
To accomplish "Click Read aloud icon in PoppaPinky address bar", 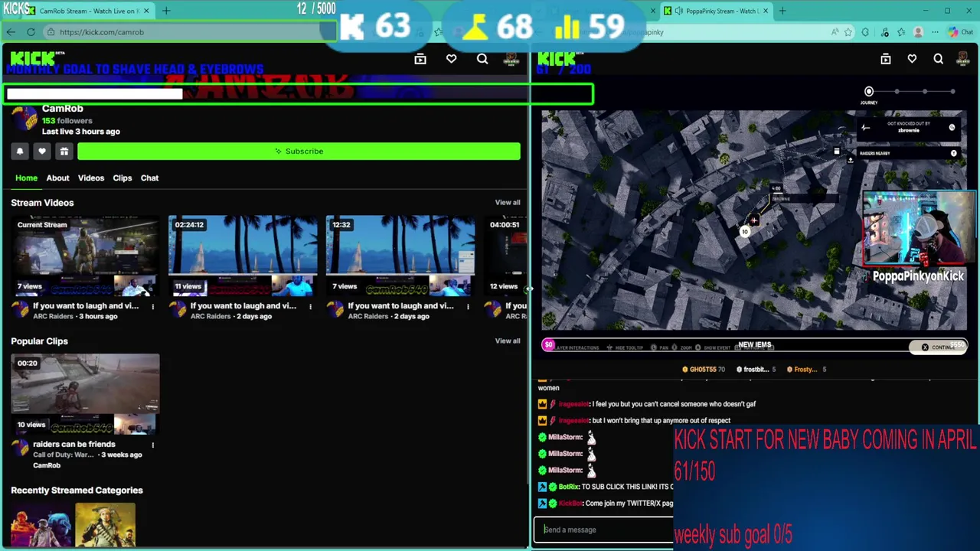I will coord(835,32).
